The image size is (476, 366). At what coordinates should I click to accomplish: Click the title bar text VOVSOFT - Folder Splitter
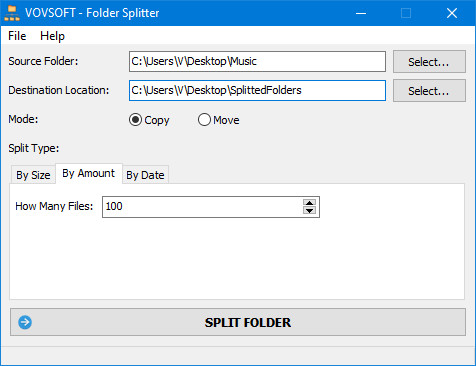pos(92,13)
